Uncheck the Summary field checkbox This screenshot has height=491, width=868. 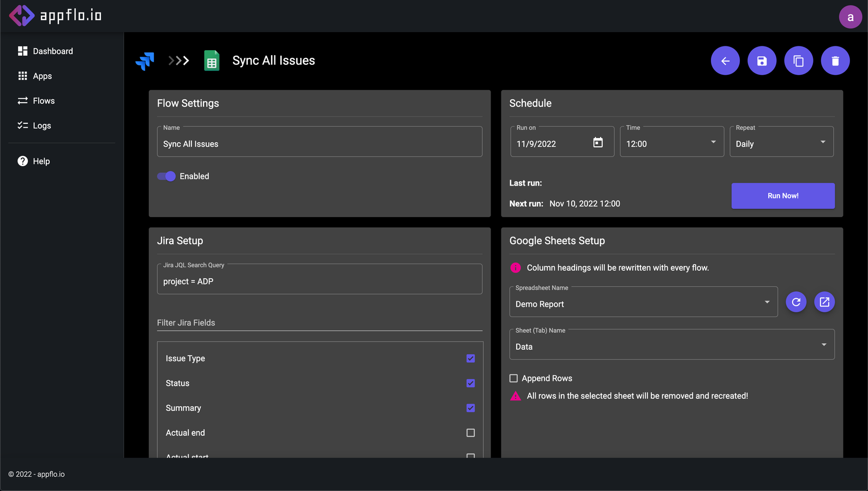pyautogui.click(x=471, y=408)
